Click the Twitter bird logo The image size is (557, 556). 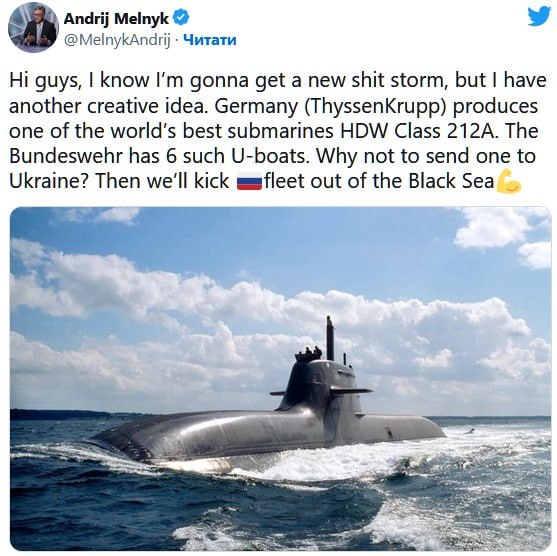[539, 17]
